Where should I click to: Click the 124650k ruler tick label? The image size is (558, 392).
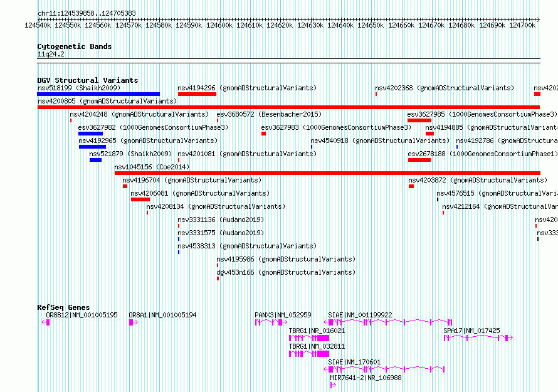tap(371, 25)
